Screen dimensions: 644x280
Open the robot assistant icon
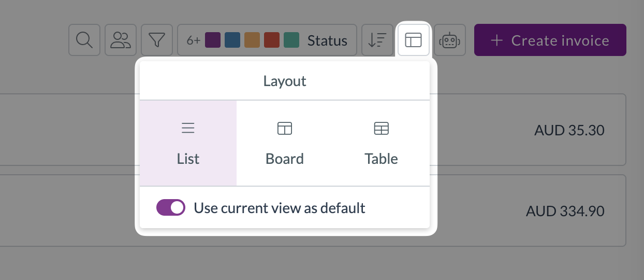click(449, 40)
